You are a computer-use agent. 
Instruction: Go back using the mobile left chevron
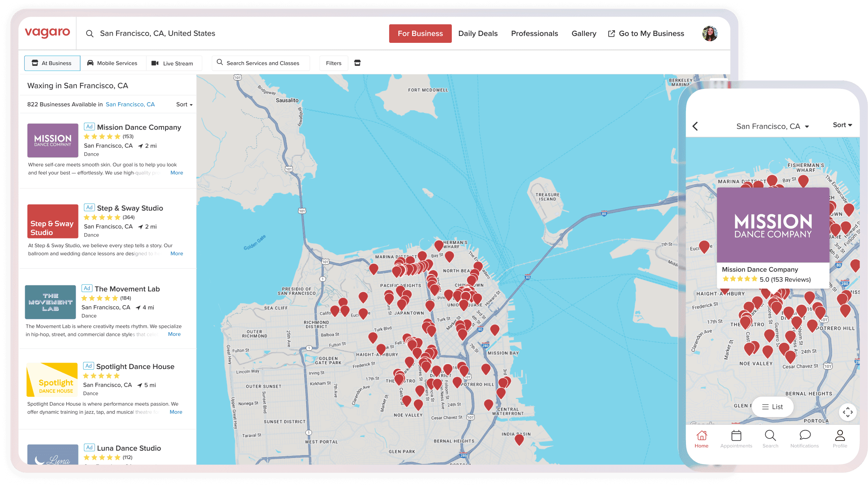click(x=695, y=126)
